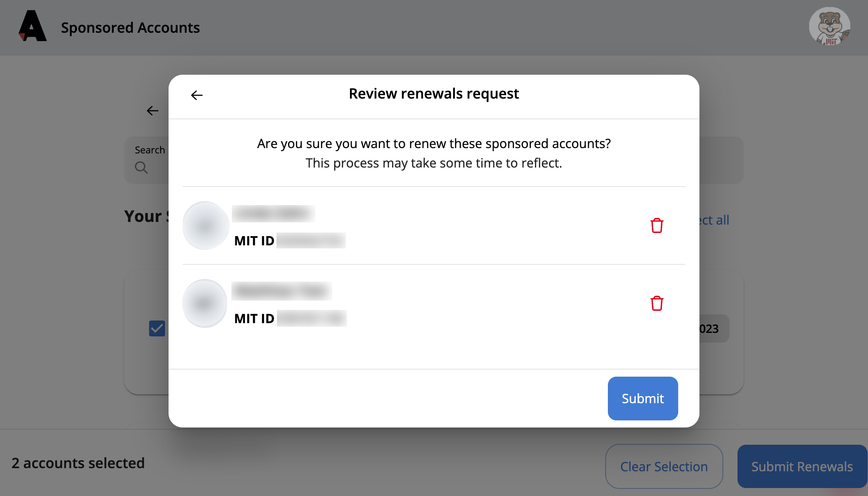The width and height of the screenshot is (868, 496).
Task: Click the 'Review renewals request' dialog heading
Action: coord(434,94)
